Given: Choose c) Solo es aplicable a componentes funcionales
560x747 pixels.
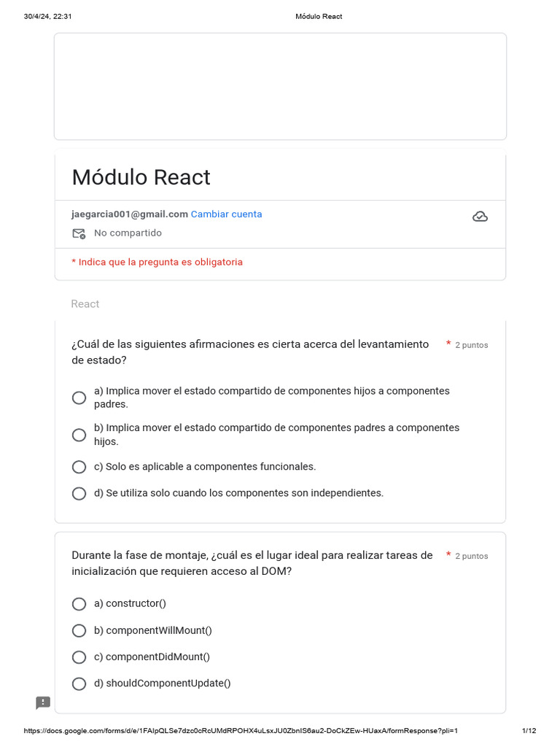Looking at the screenshot, I should tap(79, 467).
